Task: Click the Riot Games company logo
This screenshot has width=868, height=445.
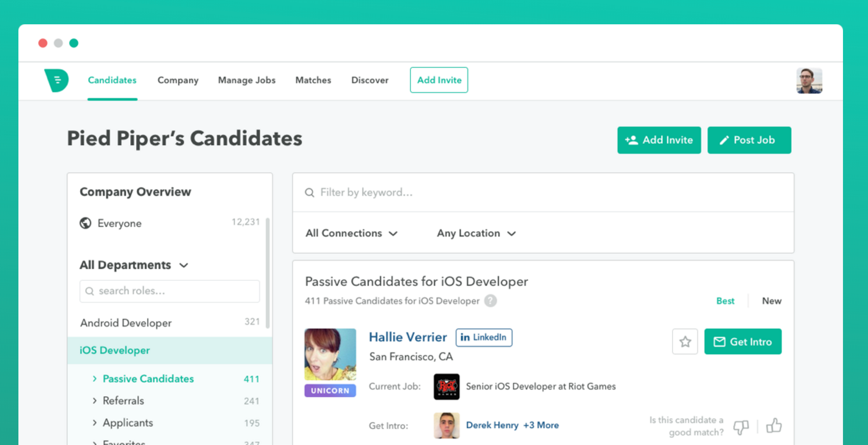Action: click(446, 386)
